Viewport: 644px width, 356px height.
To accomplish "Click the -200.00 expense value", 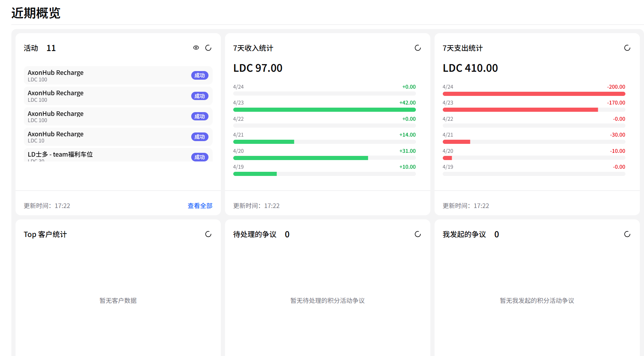I will [616, 87].
